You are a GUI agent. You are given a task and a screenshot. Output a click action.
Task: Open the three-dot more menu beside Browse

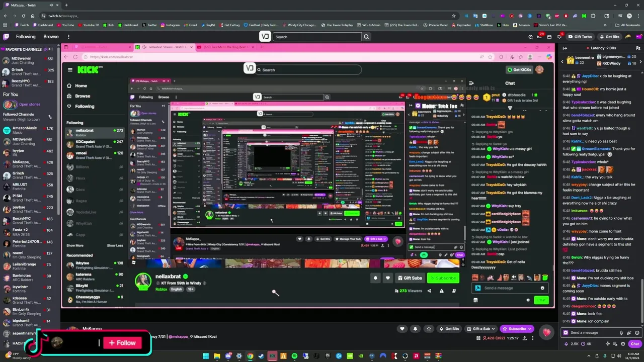tap(68, 37)
